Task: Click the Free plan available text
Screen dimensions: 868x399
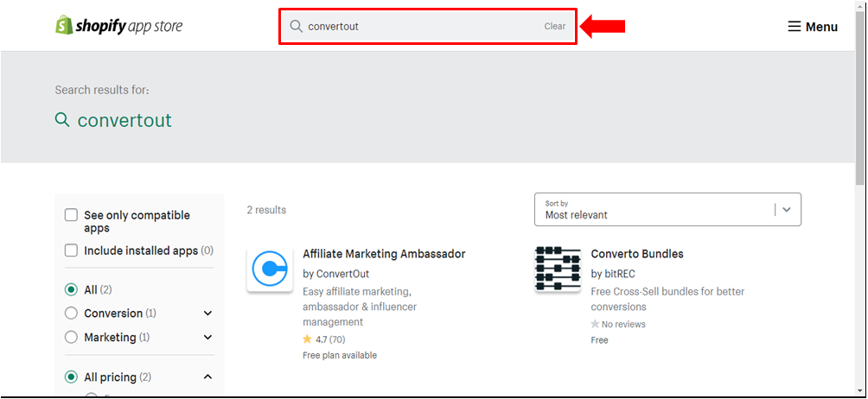Action: [340, 355]
